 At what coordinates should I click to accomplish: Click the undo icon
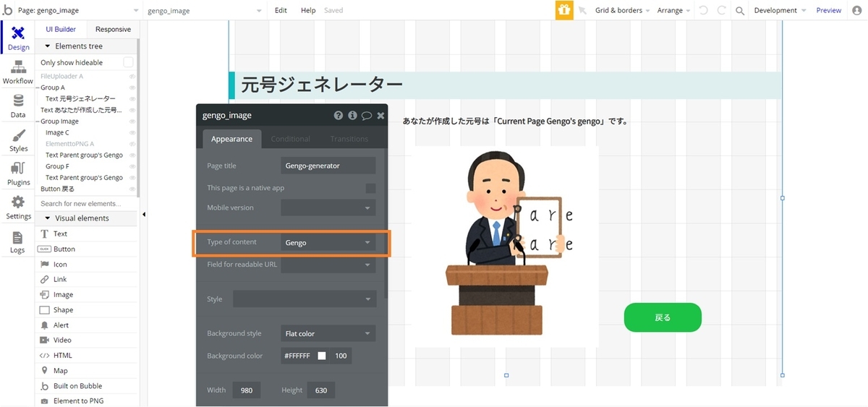(x=705, y=10)
